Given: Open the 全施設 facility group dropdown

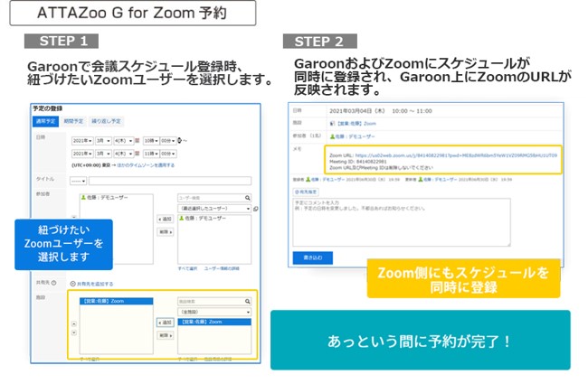Looking at the screenshot, I should [x=214, y=311].
